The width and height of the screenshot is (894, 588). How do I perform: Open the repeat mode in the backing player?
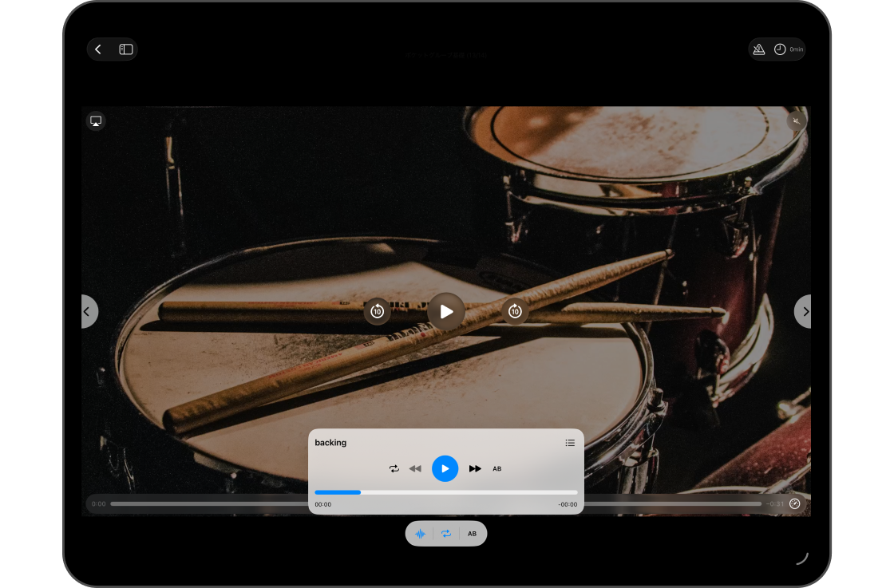point(394,468)
